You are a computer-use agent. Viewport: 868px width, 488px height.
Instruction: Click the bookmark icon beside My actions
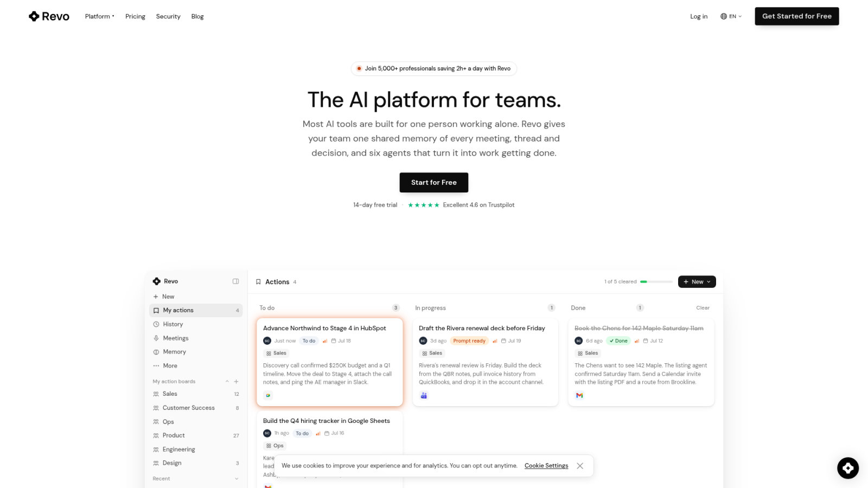156,311
